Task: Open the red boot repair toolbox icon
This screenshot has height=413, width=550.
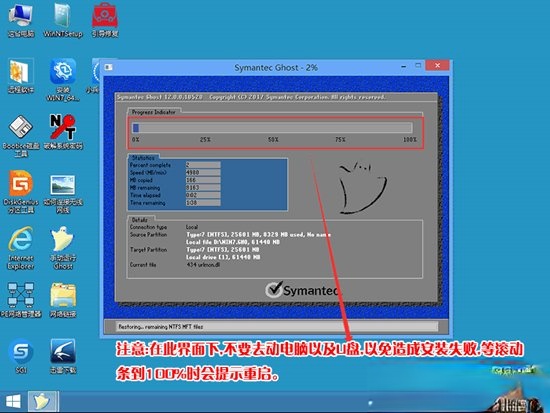Action: [x=105, y=19]
